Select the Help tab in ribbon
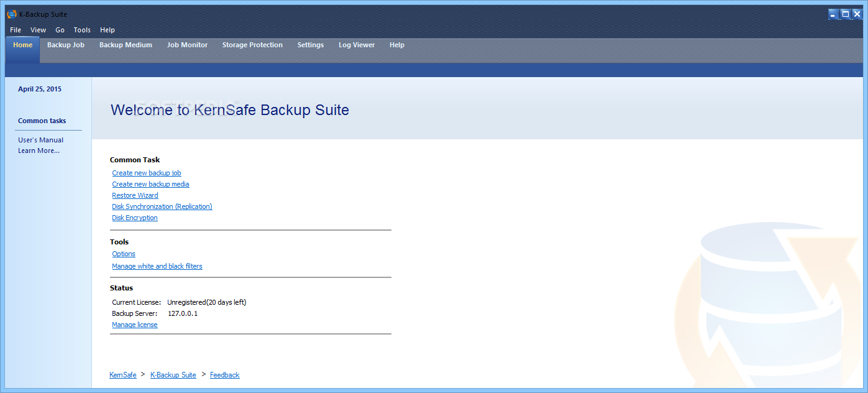This screenshot has width=868, height=393. (397, 45)
